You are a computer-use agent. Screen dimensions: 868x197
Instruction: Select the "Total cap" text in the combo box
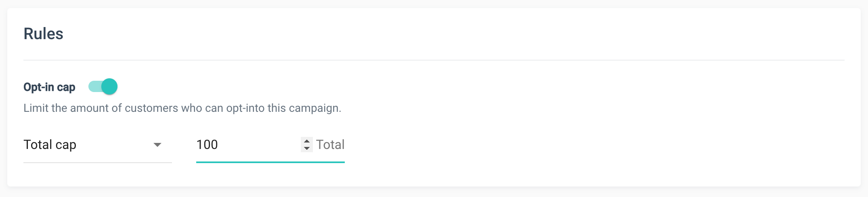pyautogui.click(x=50, y=145)
